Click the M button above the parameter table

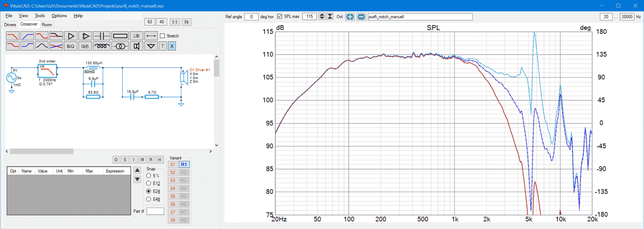click(142, 160)
